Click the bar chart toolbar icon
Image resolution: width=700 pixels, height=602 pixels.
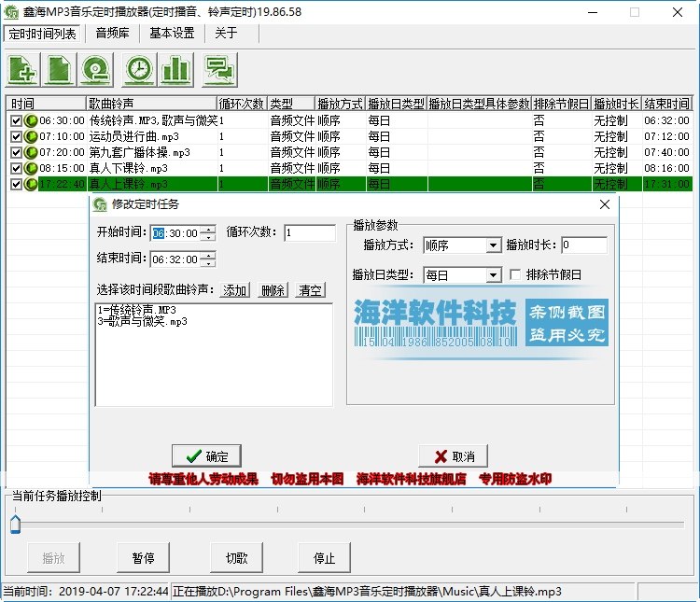(x=175, y=70)
